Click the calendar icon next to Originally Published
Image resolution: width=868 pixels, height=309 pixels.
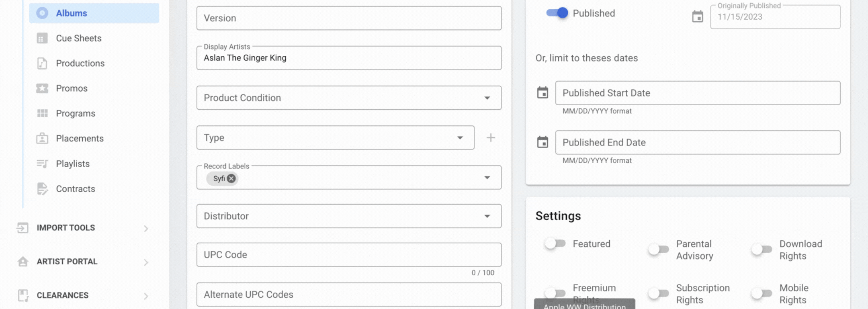click(x=697, y=17)
